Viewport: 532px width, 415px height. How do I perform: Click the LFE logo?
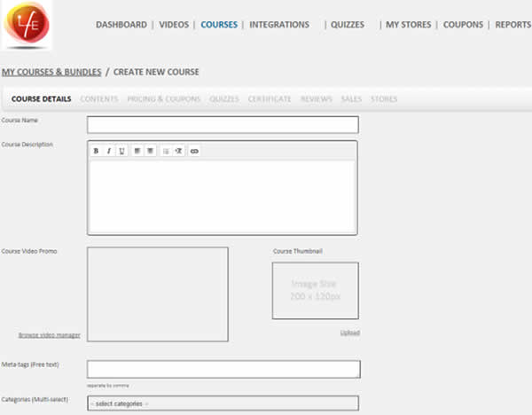pyautogui.click(x=27, y=25)
